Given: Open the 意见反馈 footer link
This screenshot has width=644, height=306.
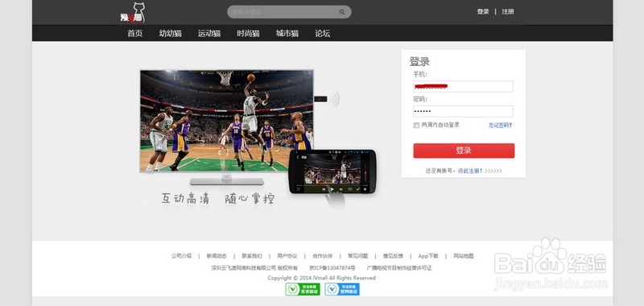Looking at the screenshot, I should [393, 256].
